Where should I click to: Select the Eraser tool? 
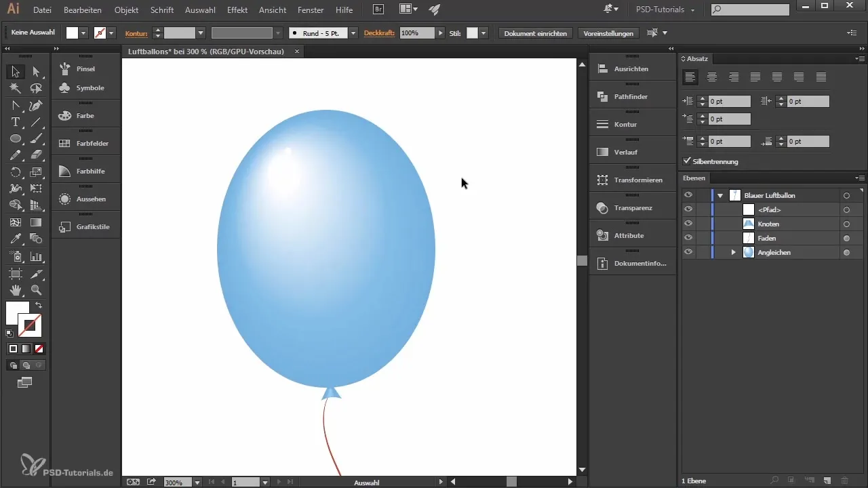coord(36,155)
